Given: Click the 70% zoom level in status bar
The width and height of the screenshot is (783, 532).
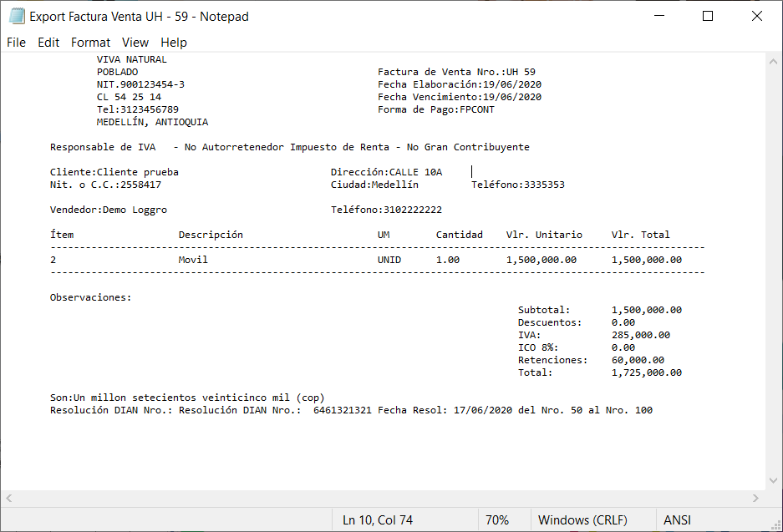Looking at the screenshot, I should point(496,519).
